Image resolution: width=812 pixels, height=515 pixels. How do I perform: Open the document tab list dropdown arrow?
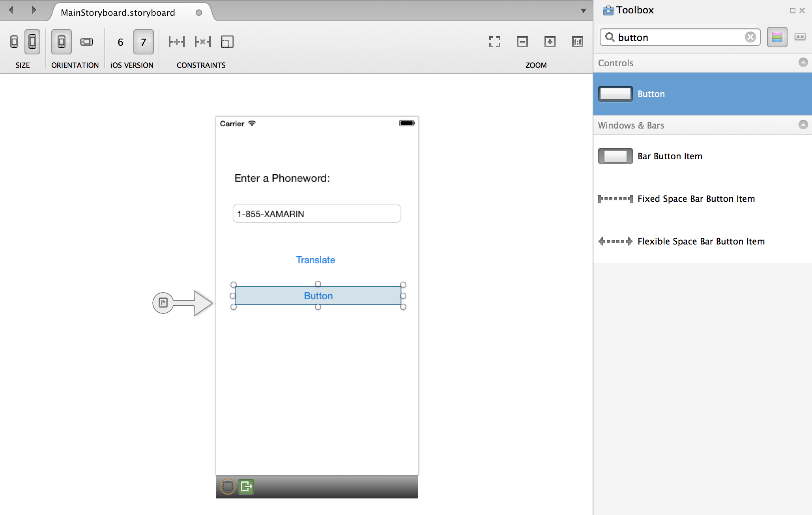[x=583, y=11]
